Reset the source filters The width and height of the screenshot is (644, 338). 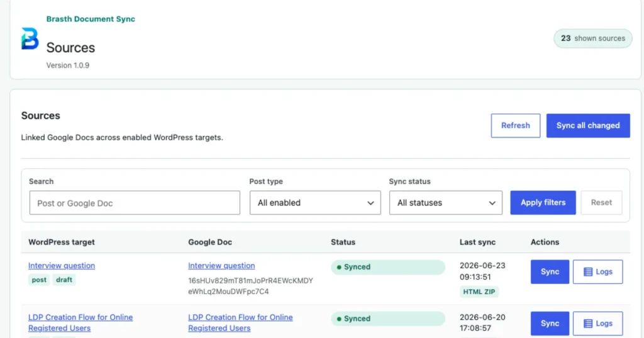601,203
